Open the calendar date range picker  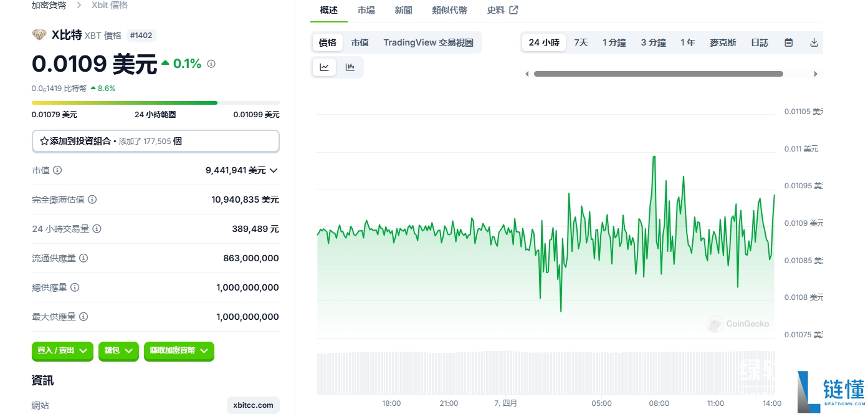(x=788, y=42)
